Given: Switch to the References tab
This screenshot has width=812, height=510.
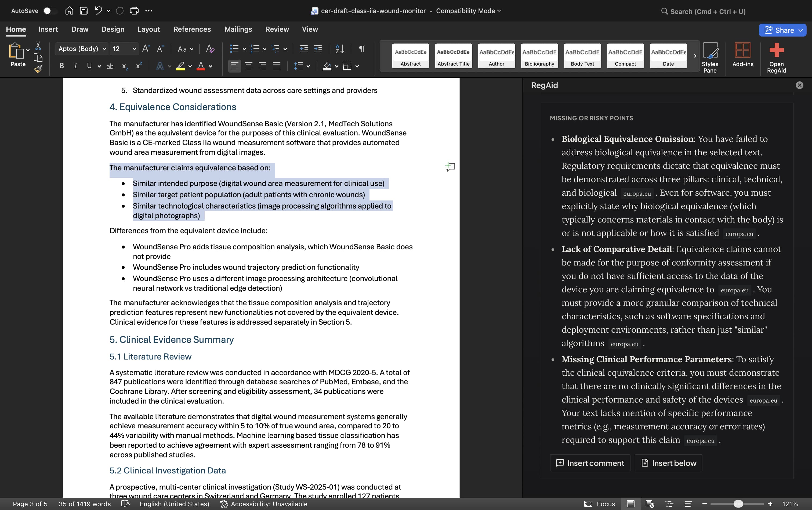Looking at the screenshot, I should point(192,29).
